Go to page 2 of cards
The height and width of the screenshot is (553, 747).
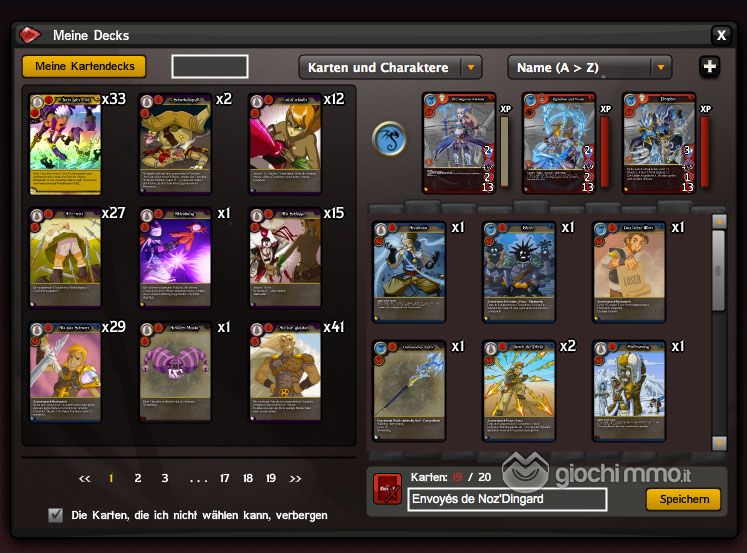coord(138,478)
